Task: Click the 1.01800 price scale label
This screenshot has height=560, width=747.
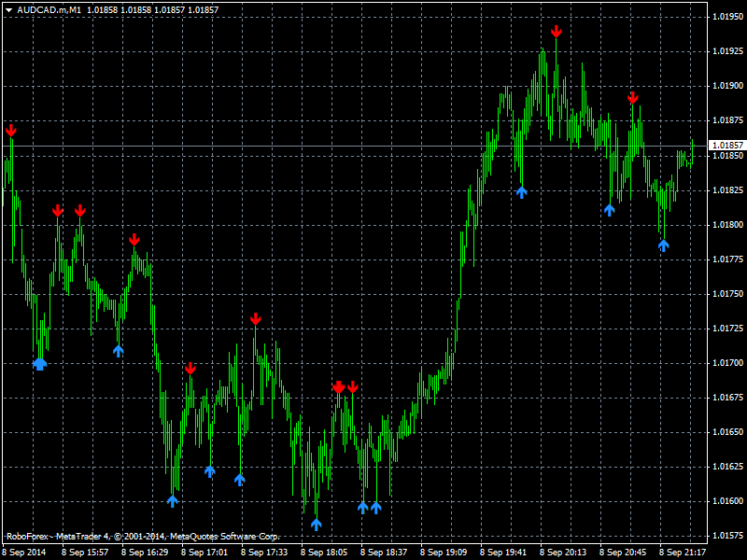Action: [x=727, y=225]
